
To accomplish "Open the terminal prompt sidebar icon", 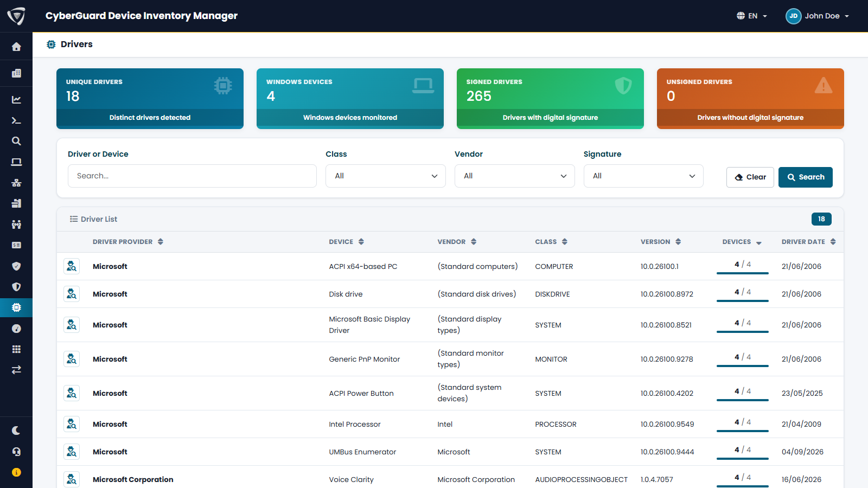I will tap(16, 120).
